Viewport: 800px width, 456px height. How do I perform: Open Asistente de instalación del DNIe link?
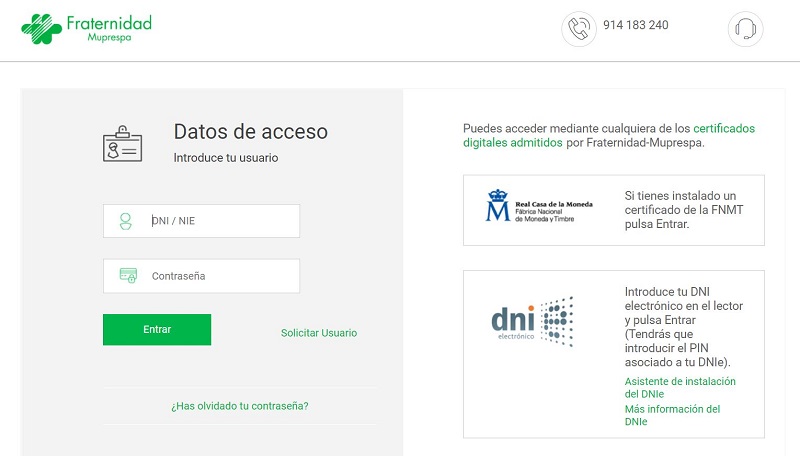tap(680, 388)
